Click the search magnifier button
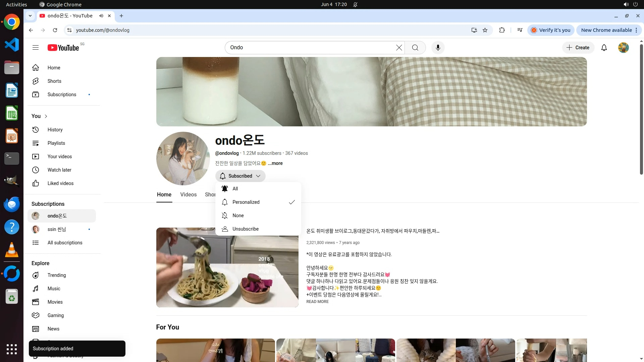The width and height of the screenshot is (644, 362). pyautogui.click(x=415, y=48)
